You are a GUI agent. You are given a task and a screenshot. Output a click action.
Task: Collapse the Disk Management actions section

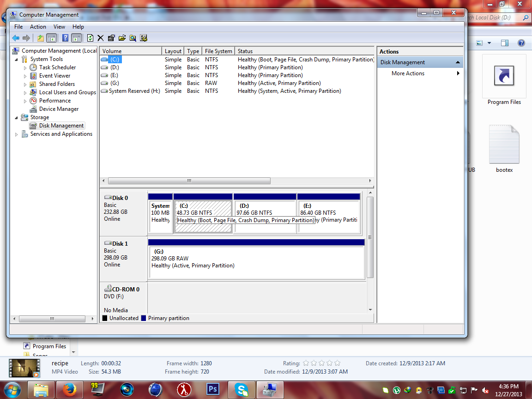point(458,62)
